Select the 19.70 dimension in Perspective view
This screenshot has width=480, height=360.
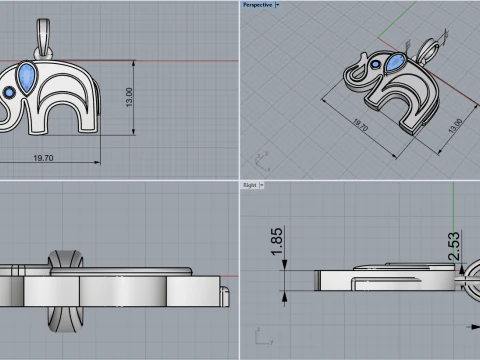[360, 125]
